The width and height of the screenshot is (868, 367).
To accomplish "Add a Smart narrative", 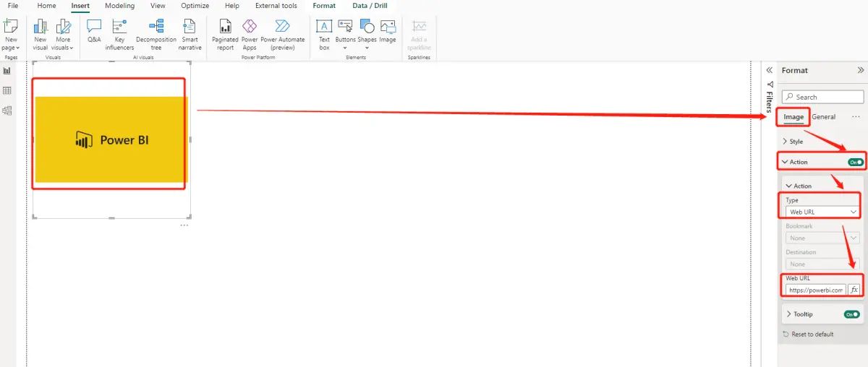I will [x=190, y=34].
